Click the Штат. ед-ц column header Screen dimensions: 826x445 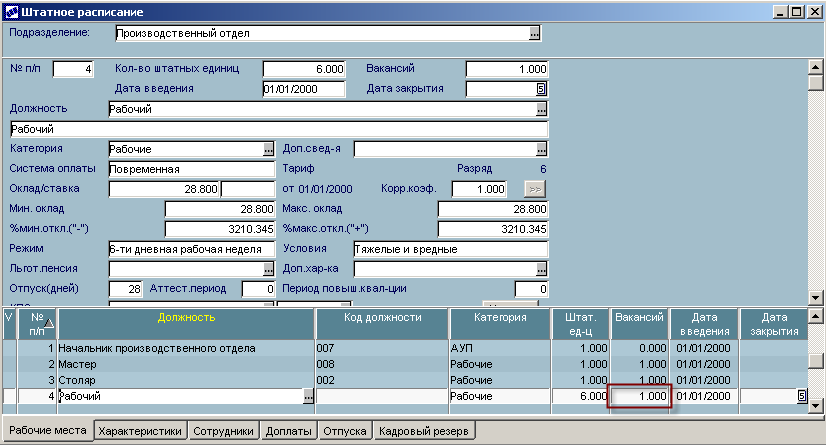tap(581, 324)
